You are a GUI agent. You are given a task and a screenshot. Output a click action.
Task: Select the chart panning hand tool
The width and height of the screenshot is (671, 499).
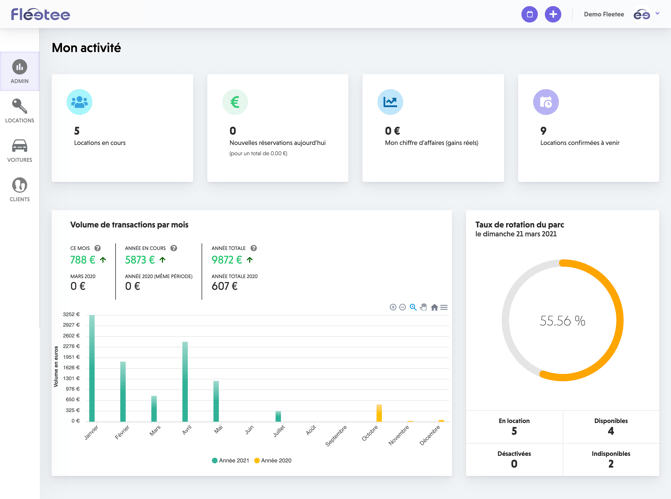point(424,307)
